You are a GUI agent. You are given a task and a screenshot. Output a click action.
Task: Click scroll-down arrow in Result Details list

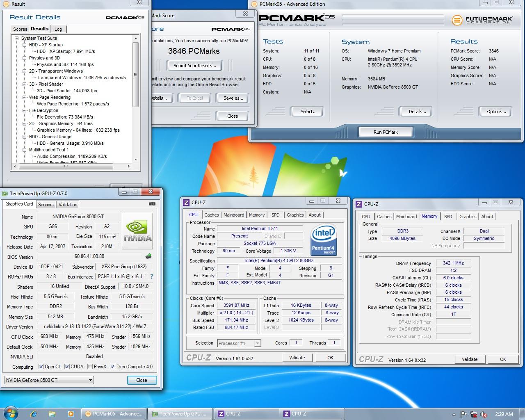(136, 160)
